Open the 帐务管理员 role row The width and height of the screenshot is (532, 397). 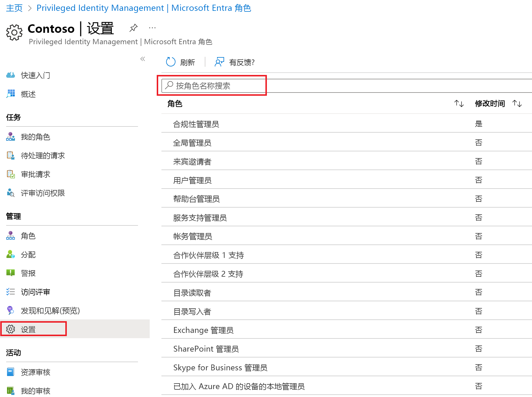pyautogui.click(x=347, y=236)
